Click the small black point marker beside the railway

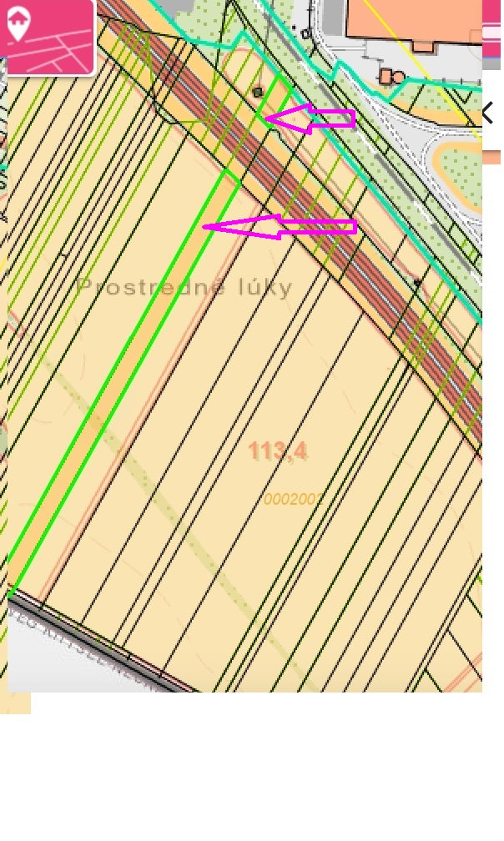pos(417,284)
